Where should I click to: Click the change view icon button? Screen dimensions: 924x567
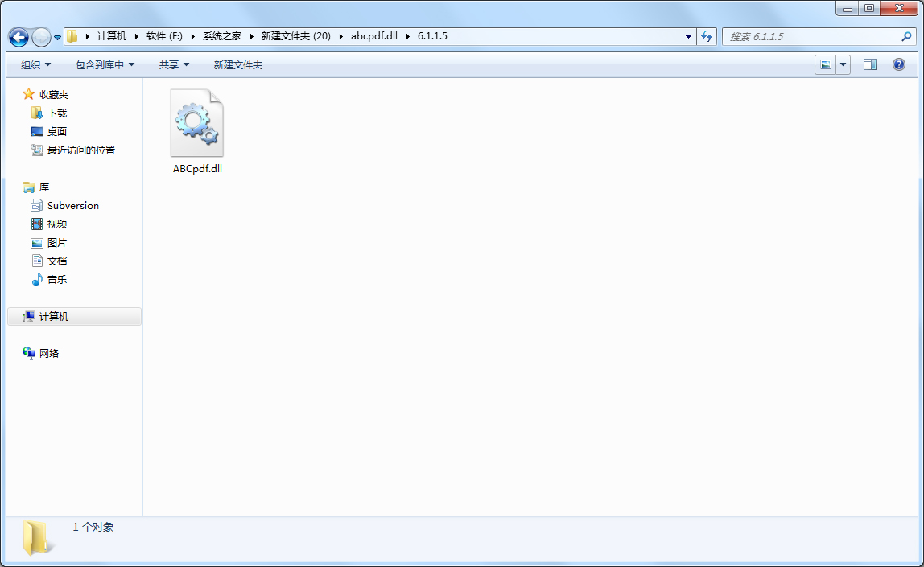point(825,64)
